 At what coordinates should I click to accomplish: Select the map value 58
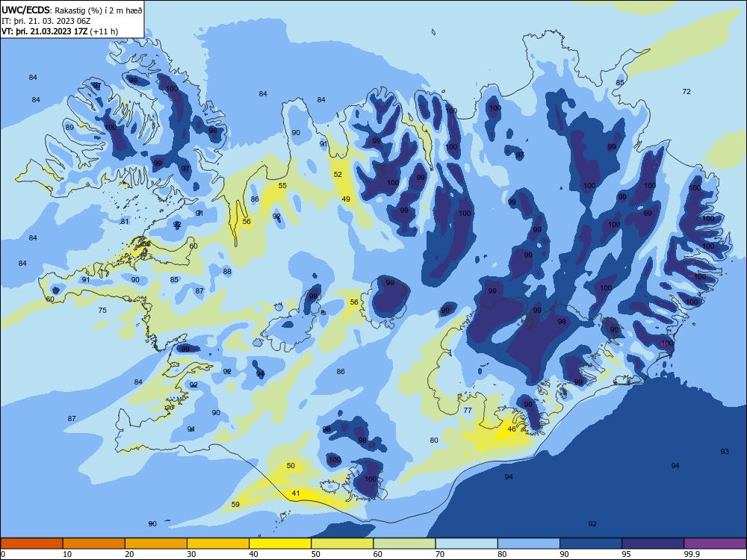pyautogui.click(x=146, y=244)
